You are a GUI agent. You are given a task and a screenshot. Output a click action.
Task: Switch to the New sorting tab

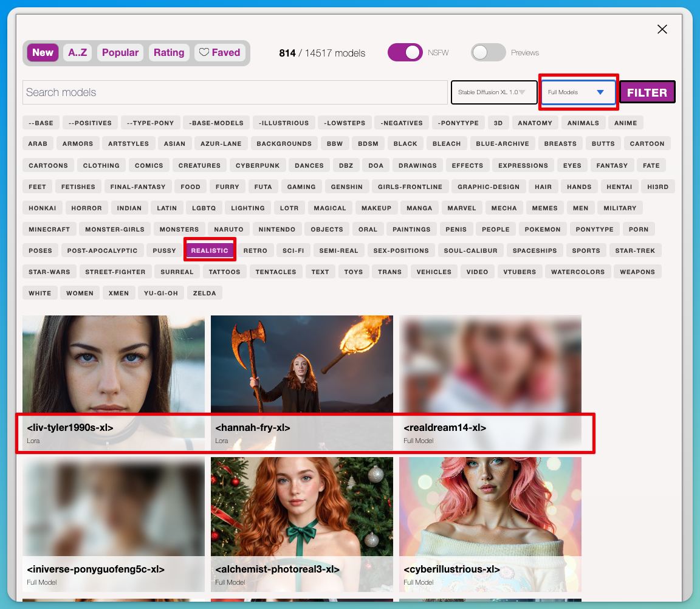coord(43,53)
